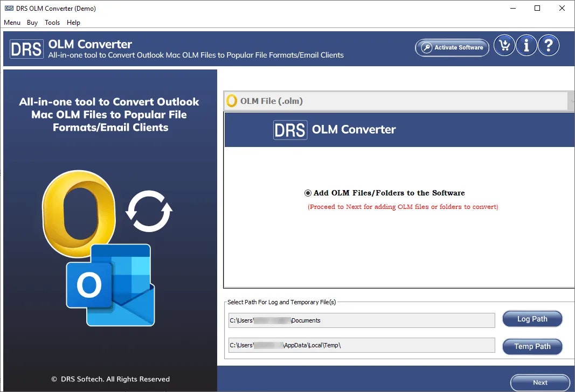Screen dimensions: 575x392
Task: Click the DRS logo in header banner
Action: click(26, 48)
